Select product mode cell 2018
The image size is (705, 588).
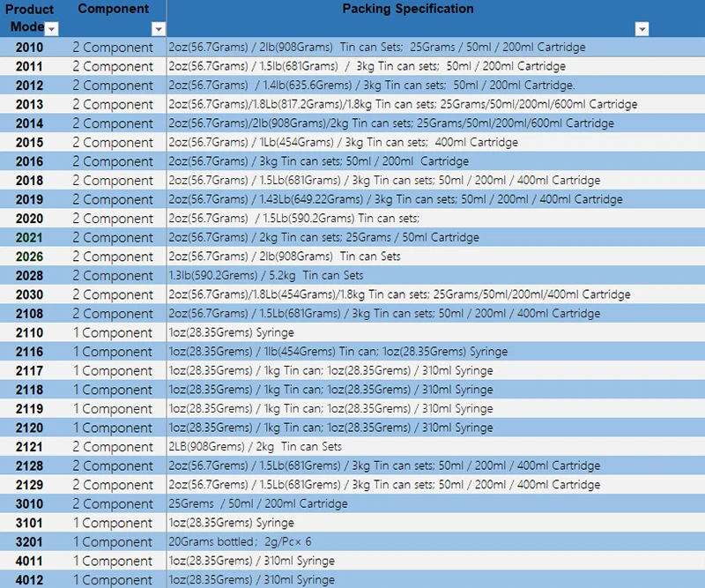[30, 181]
